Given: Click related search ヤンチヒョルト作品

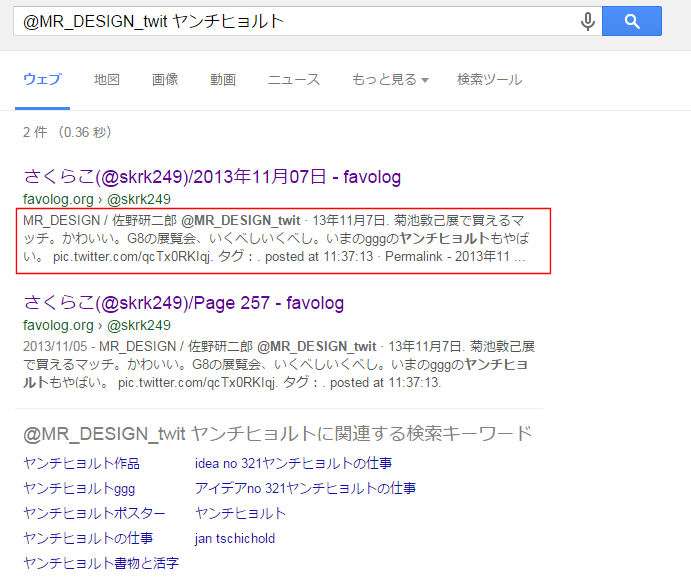Looking at the screenshot, I should point(82,463).
